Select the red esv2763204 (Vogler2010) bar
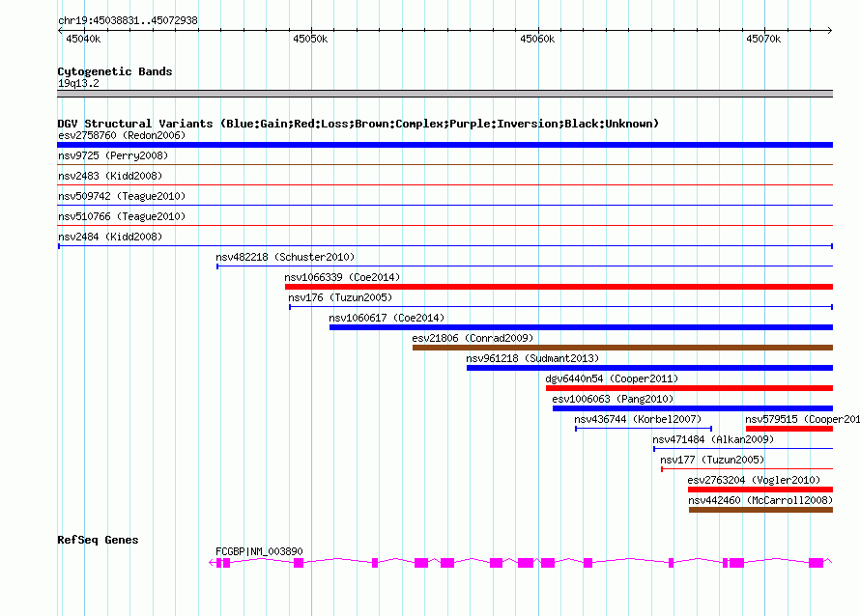This screenshot has height=616, width=860. (x=760, y=490)
